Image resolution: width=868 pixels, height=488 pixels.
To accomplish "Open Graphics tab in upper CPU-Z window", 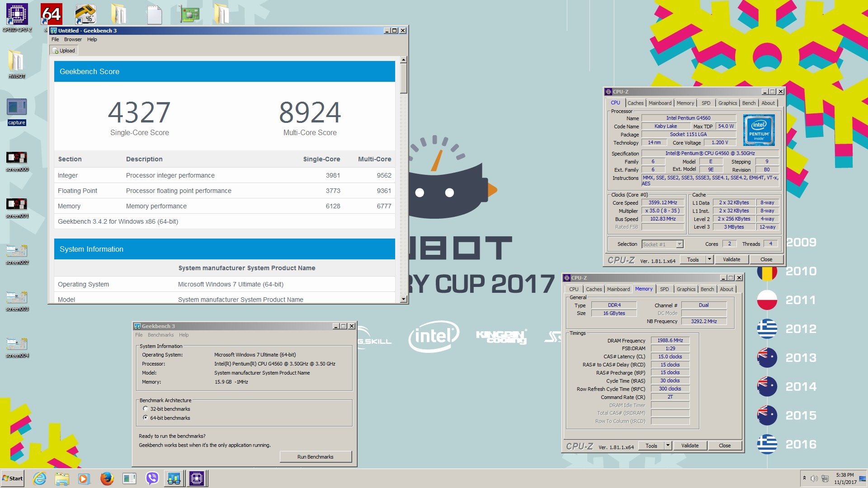I will (727, 103).
